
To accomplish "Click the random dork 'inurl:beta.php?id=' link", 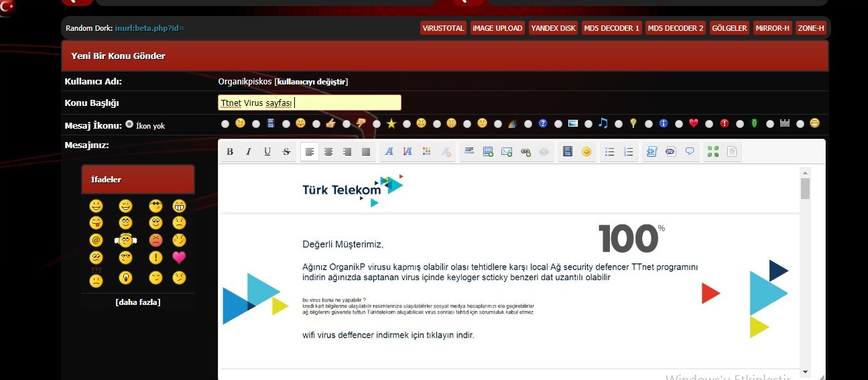I will click(x=149, y=28).
